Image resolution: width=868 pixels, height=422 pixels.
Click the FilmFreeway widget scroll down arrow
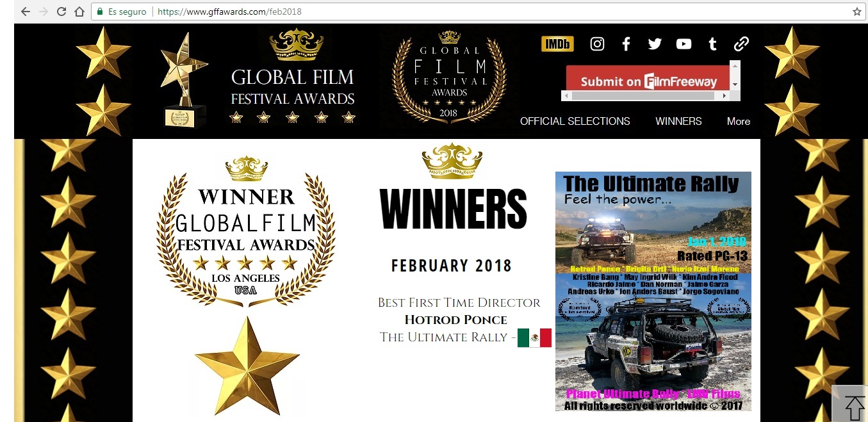click(x=735, y=85)
